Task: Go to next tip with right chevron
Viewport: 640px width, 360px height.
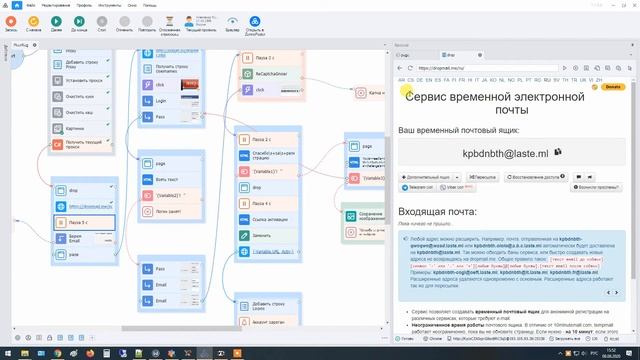Action: pos(616,293)
